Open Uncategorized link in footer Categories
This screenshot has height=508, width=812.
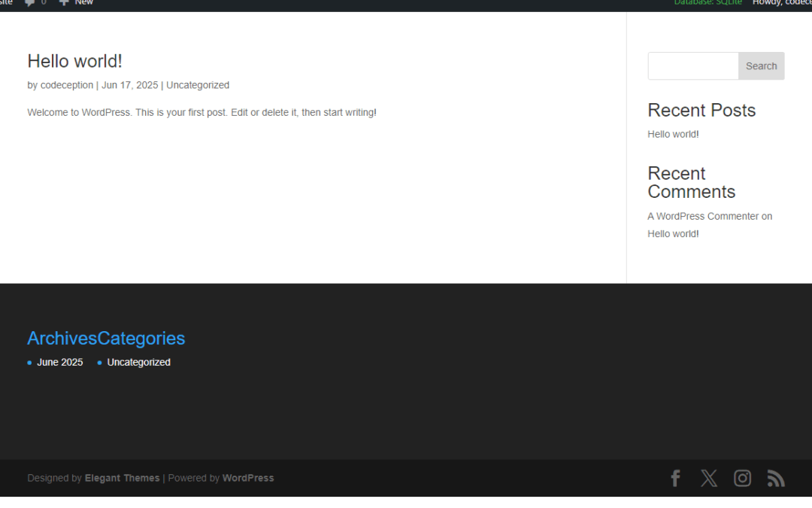[139, 362]
